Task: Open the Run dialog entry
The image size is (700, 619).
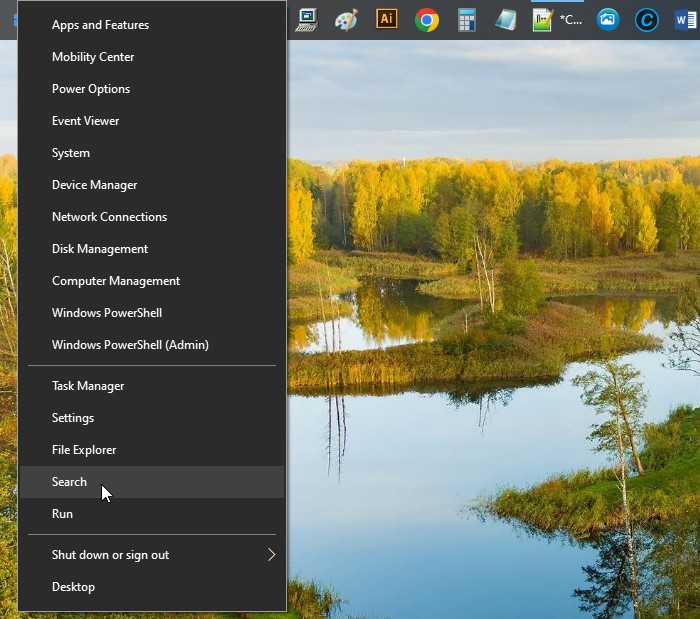Action: pos(62,514)
